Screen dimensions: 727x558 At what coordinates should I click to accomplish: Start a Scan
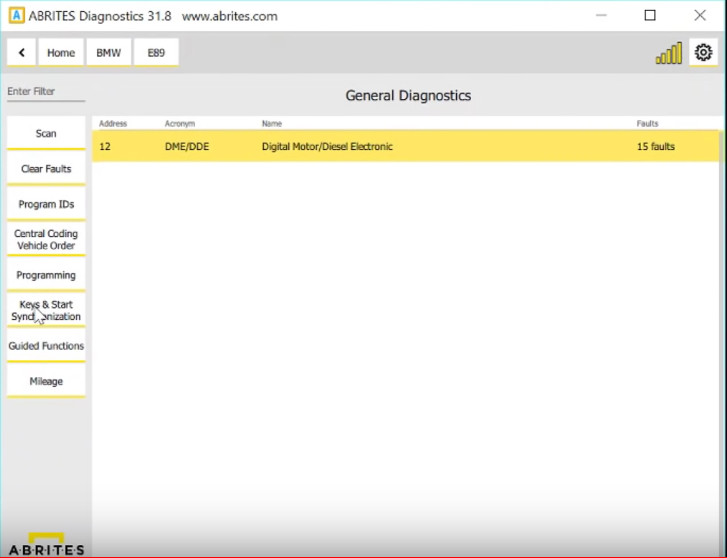pyautogui.click(x=46, y=134)
